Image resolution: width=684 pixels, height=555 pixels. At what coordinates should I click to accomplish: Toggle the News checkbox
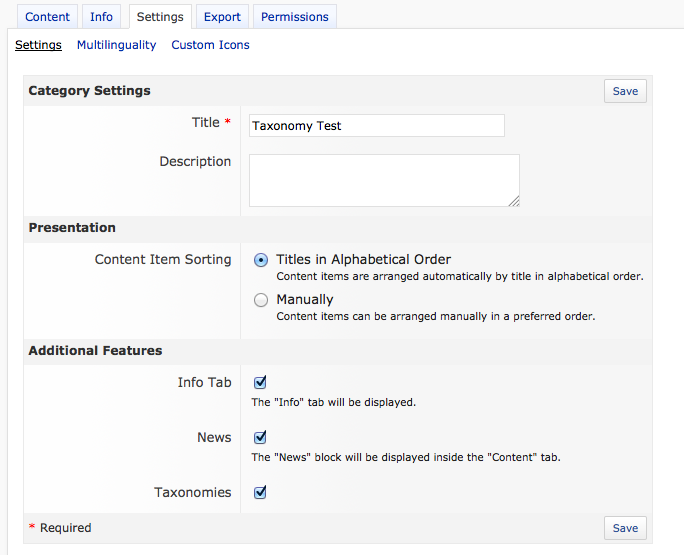(x=260, y=437)
